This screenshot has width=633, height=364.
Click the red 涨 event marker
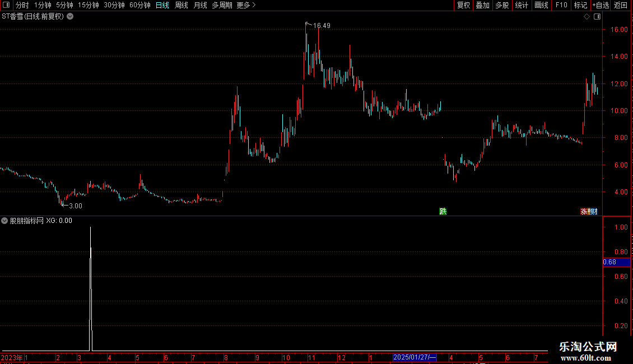[x=584, y=212]
